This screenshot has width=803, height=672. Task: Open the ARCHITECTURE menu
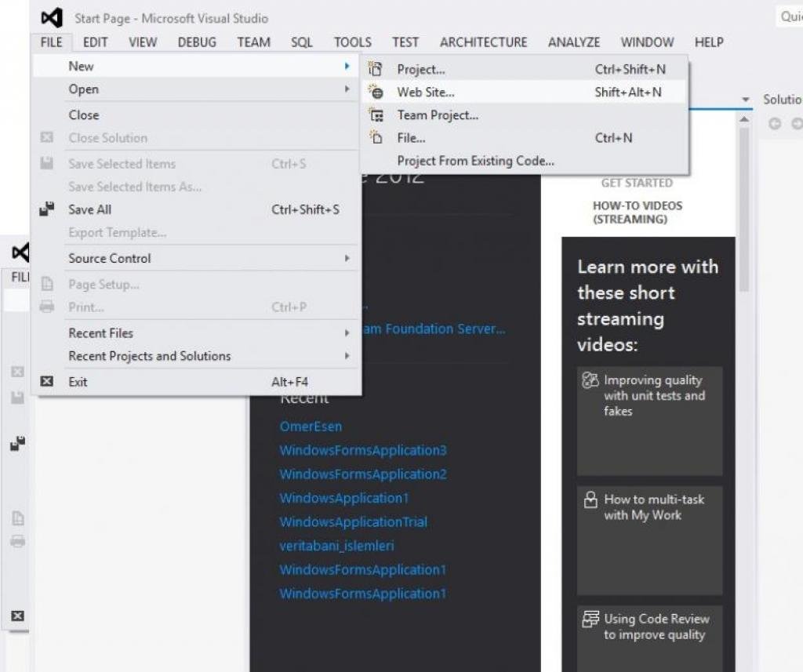(x=483, y=42)
